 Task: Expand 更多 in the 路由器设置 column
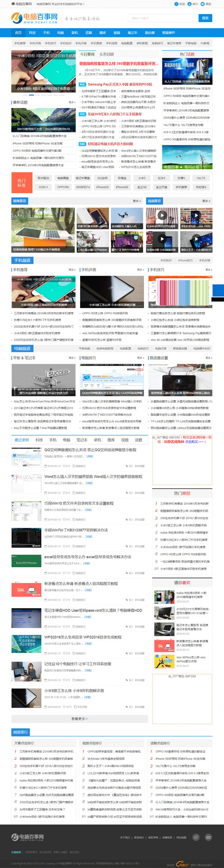[x=208, y=358]
